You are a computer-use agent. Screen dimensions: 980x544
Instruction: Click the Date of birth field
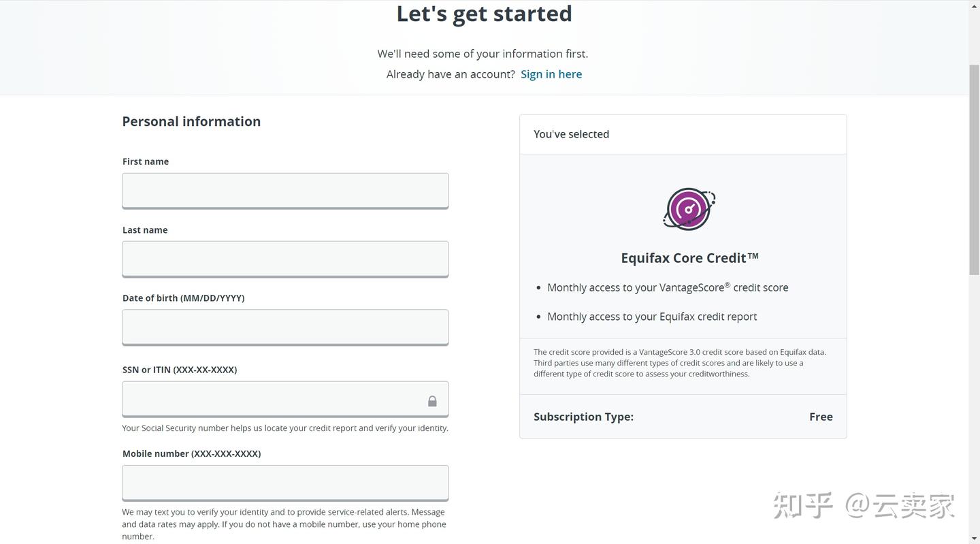coord(284,327)
